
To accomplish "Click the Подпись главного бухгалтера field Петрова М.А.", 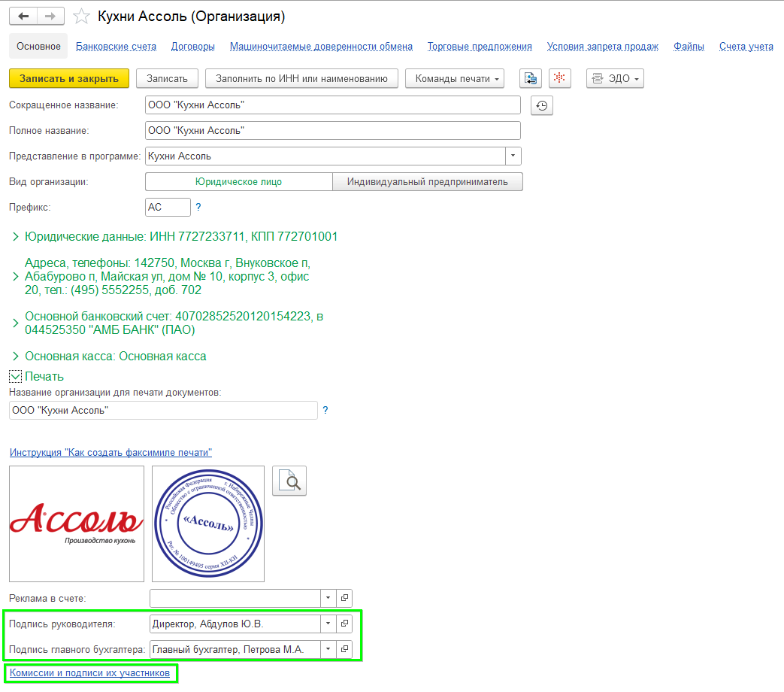I will point(235,649).
